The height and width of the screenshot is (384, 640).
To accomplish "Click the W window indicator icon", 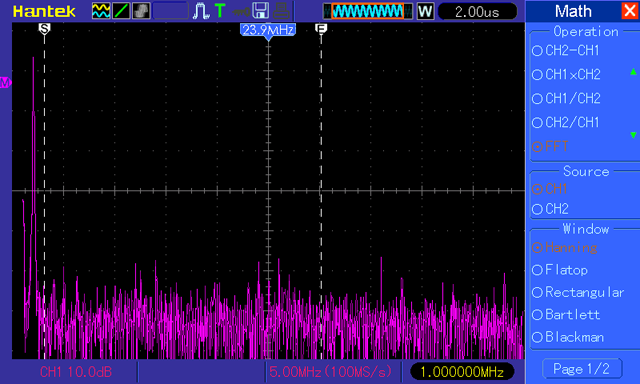I will [x=425, y=11].
